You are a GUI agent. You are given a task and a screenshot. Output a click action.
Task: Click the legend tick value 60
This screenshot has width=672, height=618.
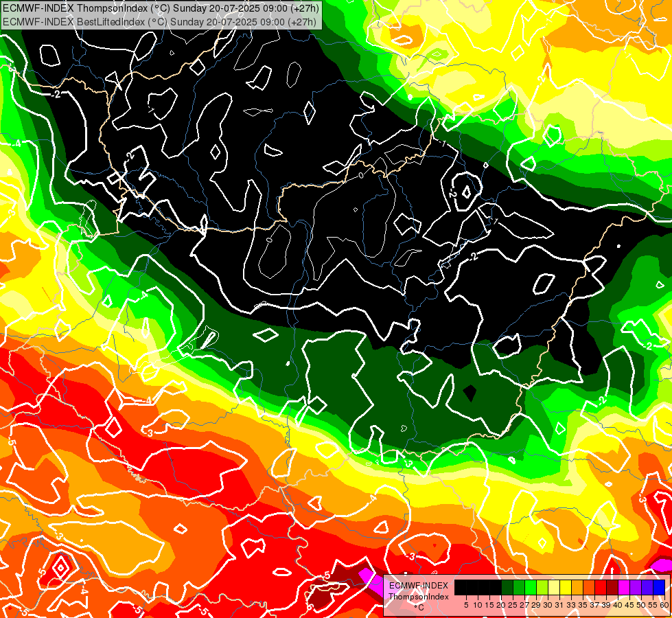pyautogui.click(x=664, y=605)
